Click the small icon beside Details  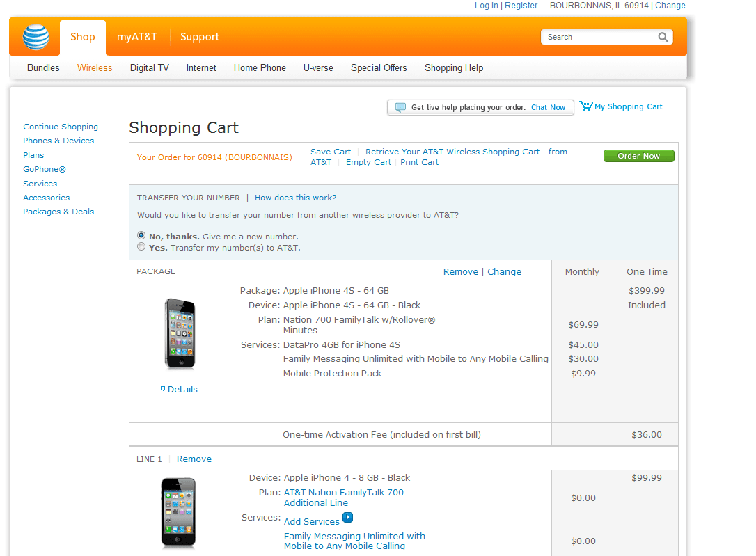coord(162,390)
